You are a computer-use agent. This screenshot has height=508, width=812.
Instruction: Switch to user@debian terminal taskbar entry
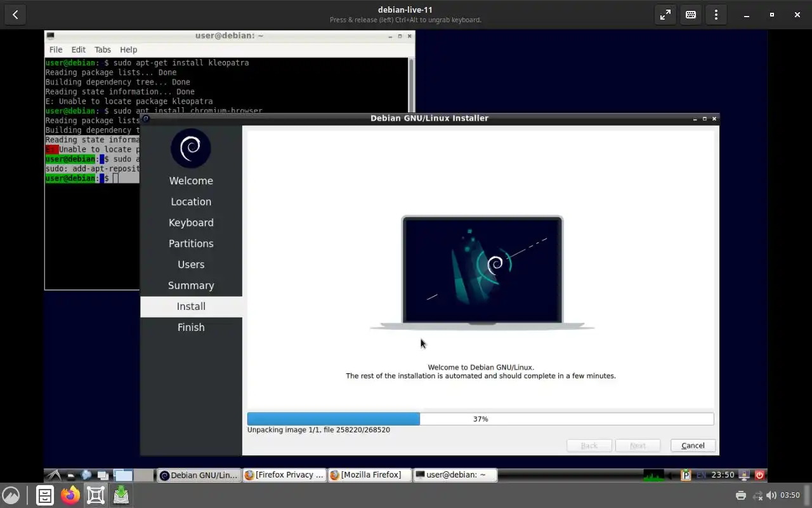click(455, 475)
